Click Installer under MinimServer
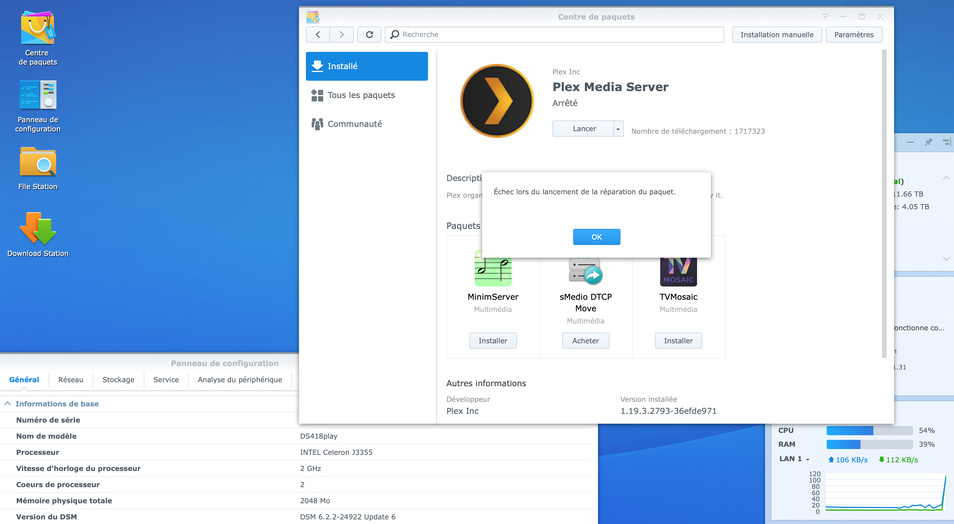This screenshot has width=954, height=524. click(x=493, y=341)
